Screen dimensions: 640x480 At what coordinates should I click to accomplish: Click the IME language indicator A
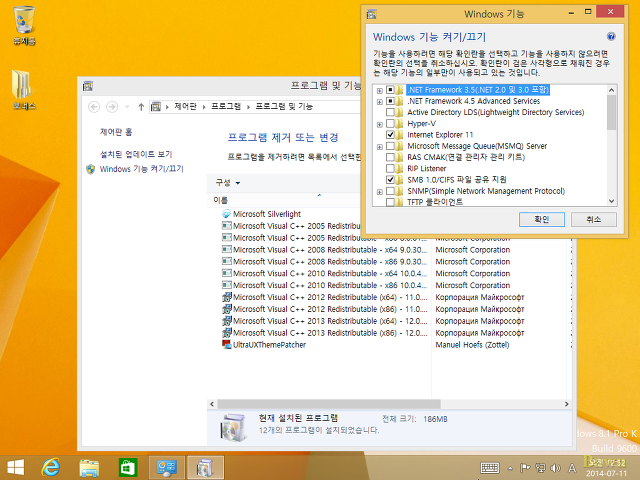coord(572,468)
